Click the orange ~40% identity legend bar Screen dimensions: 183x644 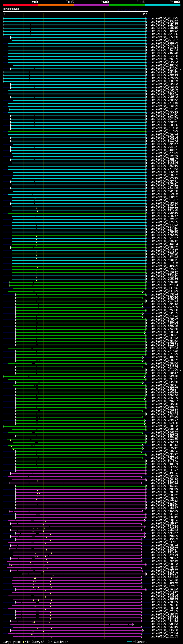[x=56, y=5]
